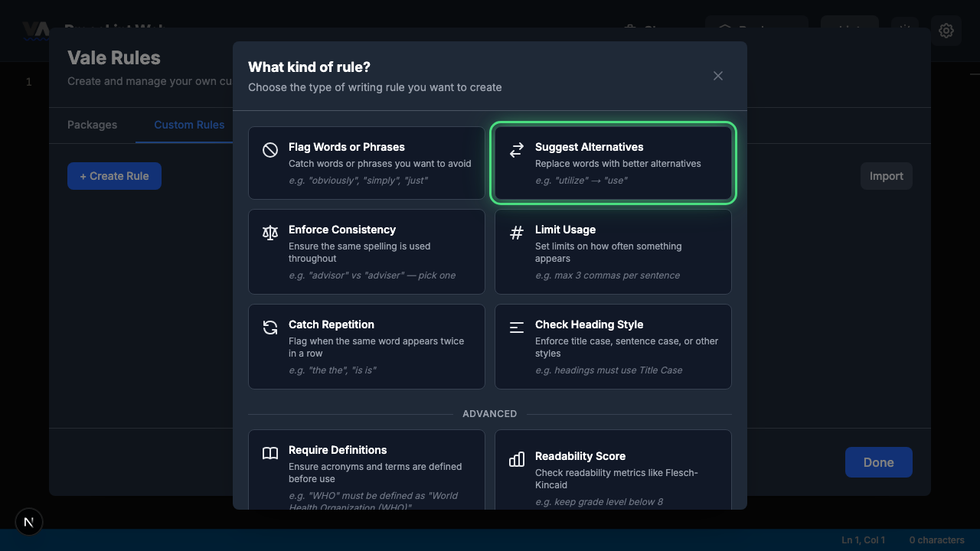
Task: Select the Readability Score advanced rule
Action: click(613, 471)
